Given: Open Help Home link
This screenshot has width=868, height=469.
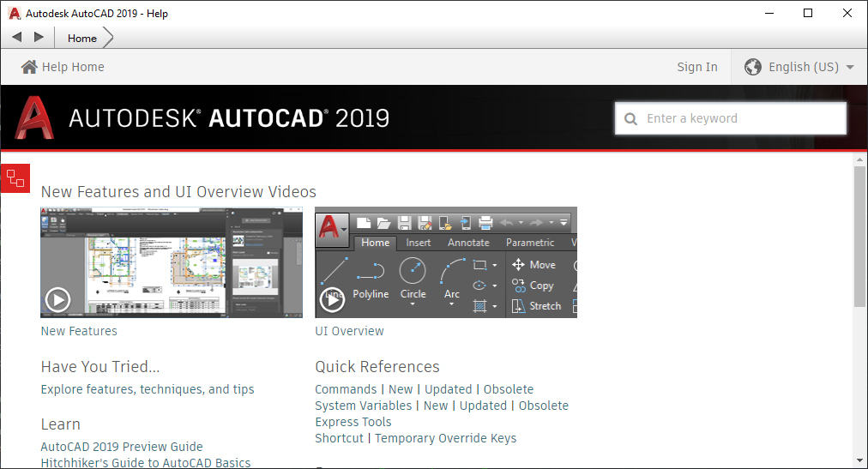Looking at the screenshot, I should point(63,67).
